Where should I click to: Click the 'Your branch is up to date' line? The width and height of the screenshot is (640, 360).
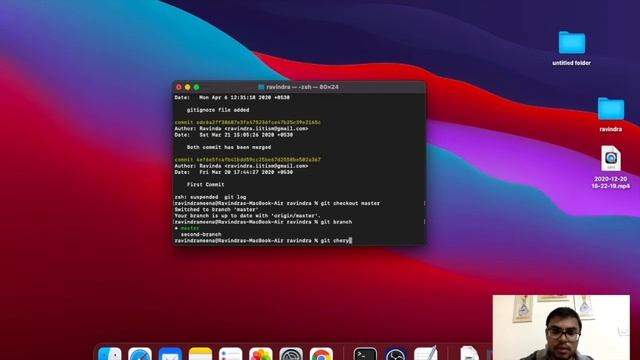click(248, 216)
